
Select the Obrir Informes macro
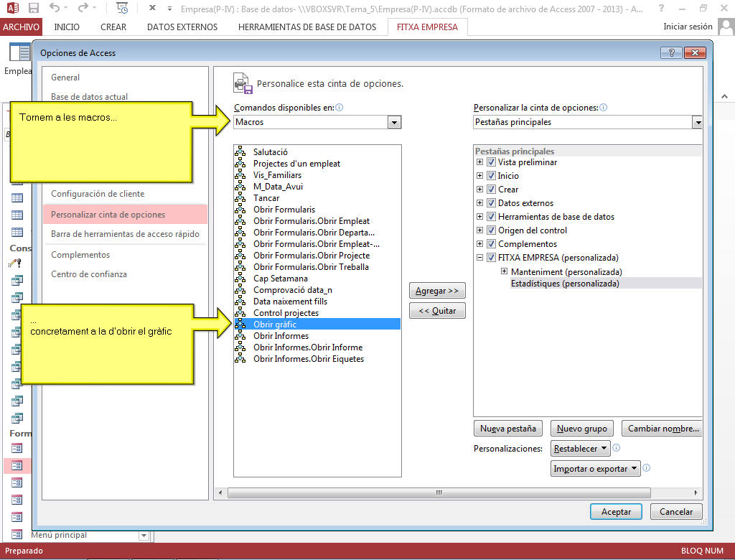(317, 336)
